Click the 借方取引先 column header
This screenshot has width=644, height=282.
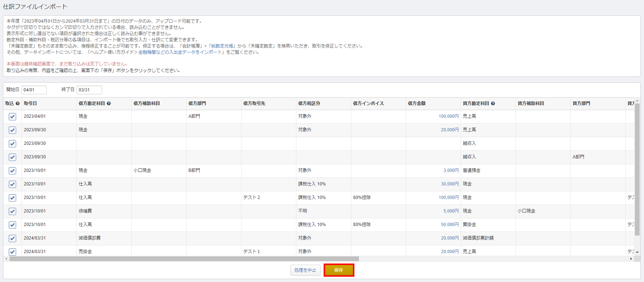[x=269, y=104]
